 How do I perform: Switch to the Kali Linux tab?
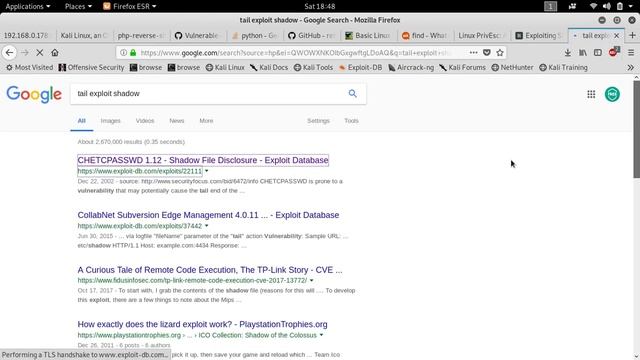(84, 36)
